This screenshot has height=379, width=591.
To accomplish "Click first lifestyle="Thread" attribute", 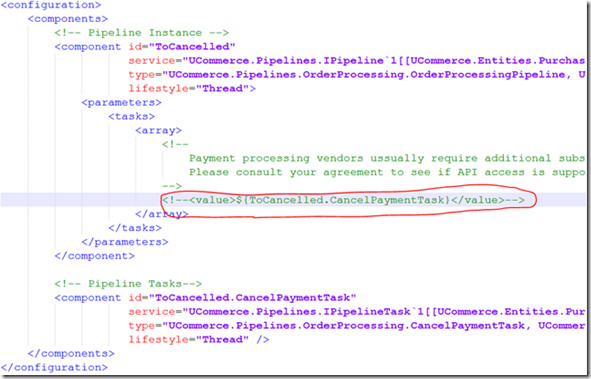I will pos(188,89).
